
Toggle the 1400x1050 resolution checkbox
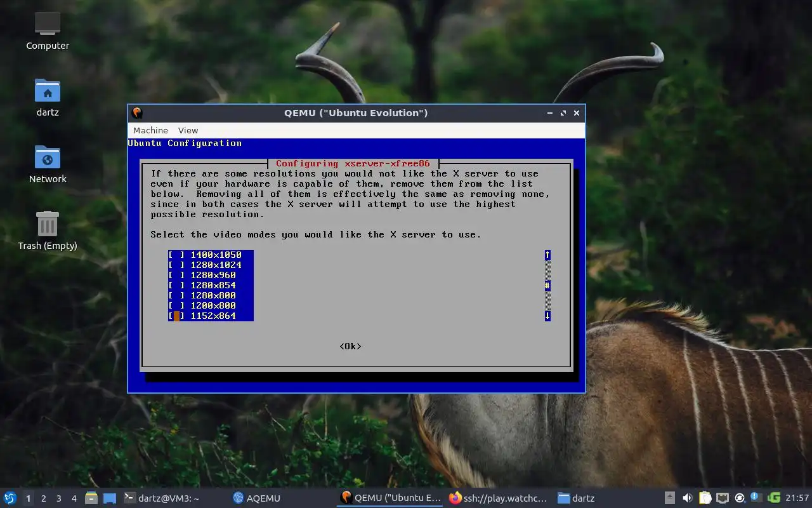click(x=176, y=255)
